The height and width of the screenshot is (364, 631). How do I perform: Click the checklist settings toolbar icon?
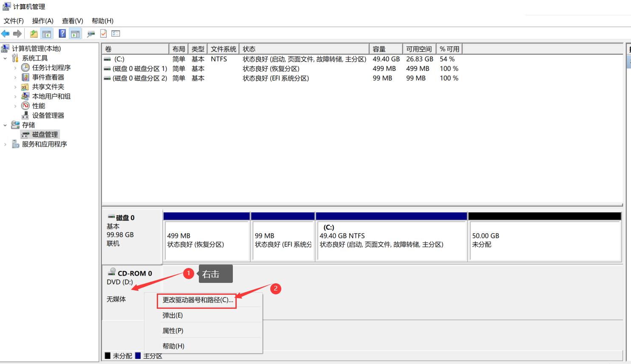116,34
